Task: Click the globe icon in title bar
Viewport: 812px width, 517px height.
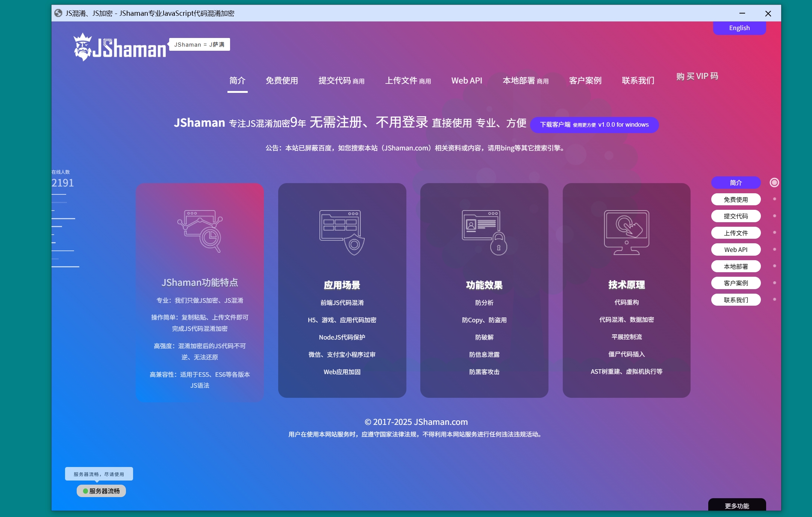Action: (x=58, y=13)
